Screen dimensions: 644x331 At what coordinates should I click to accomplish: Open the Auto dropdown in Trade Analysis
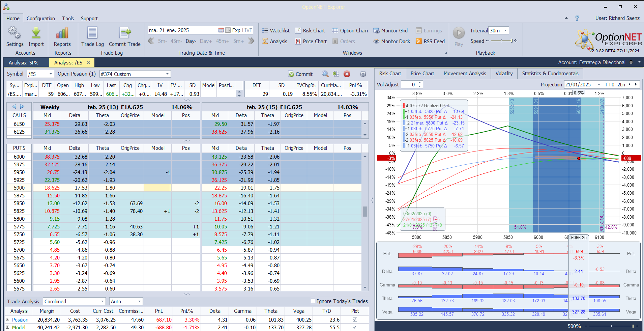pos(139,301)
